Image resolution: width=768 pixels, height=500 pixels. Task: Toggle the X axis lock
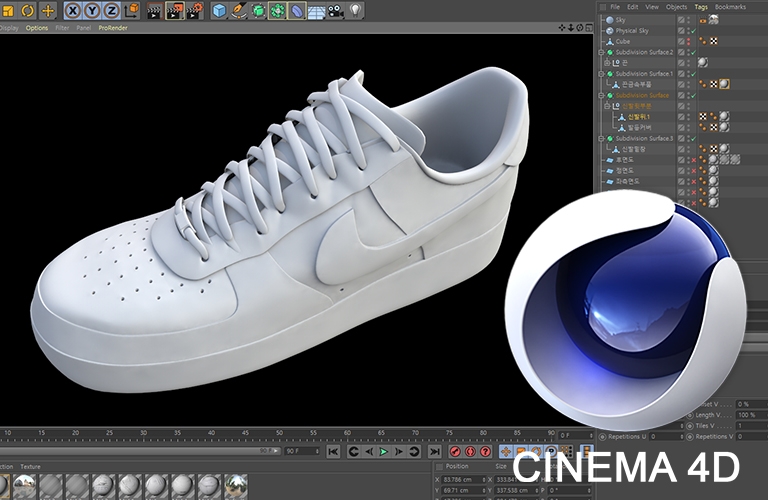pyautogui.click(x=73, y=11)
